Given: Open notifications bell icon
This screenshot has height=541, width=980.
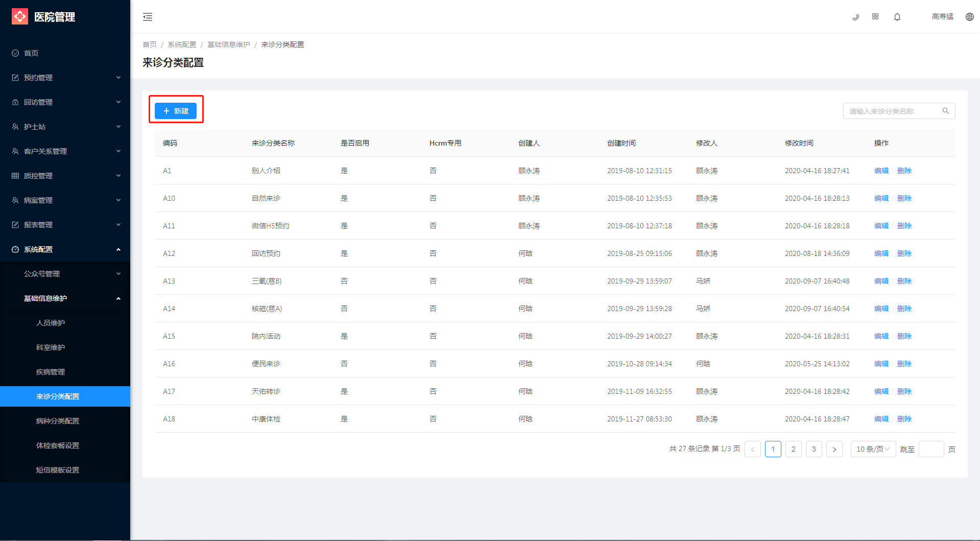Looking at the screenshot, I should click(897, 17).
